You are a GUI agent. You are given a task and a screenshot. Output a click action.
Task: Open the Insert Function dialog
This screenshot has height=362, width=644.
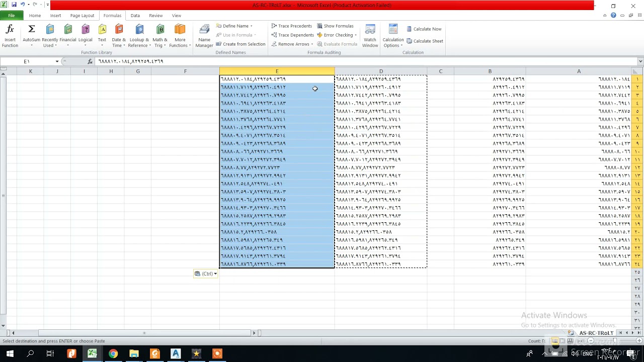tap(10, 36)
